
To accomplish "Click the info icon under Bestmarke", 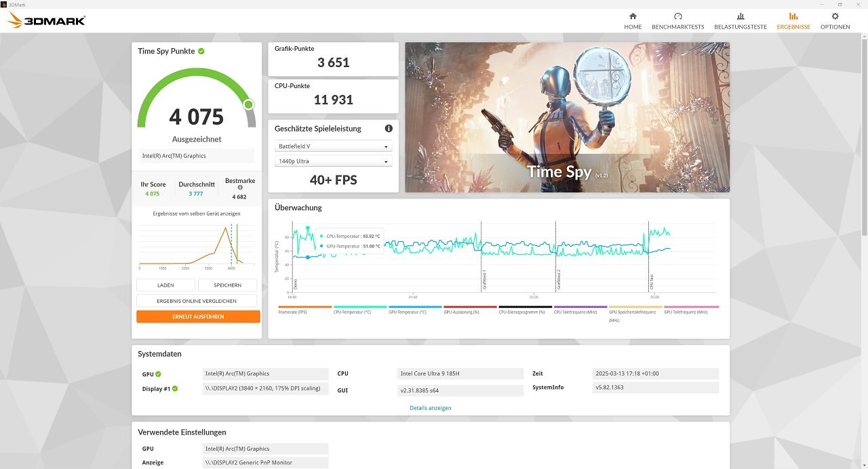I will [240, 188].
